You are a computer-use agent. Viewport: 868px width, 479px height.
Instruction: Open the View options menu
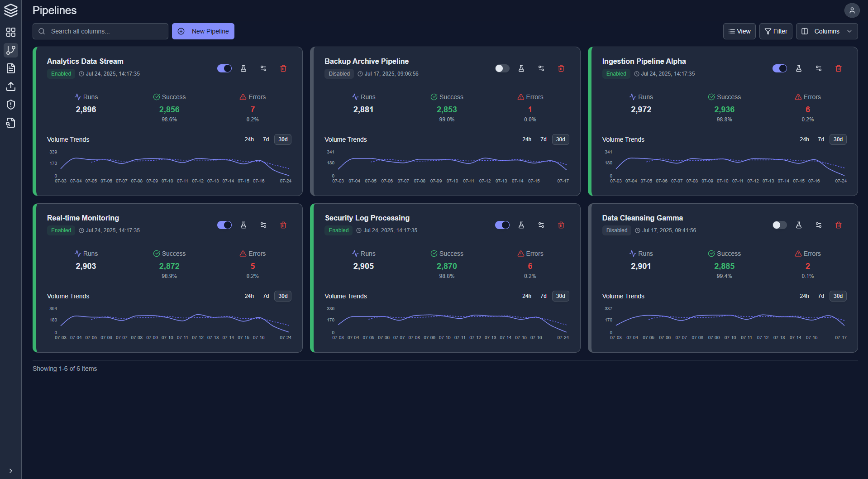click(x=739, y=31)
